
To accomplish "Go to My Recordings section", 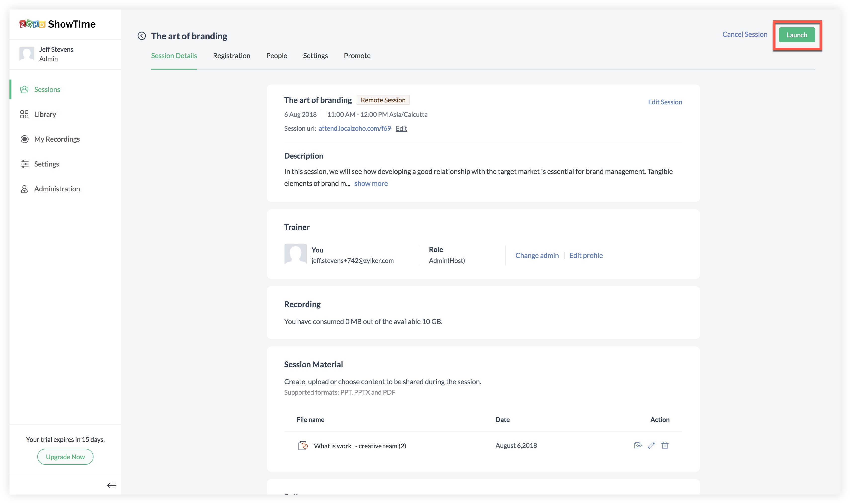I will [x=57, y=139].
